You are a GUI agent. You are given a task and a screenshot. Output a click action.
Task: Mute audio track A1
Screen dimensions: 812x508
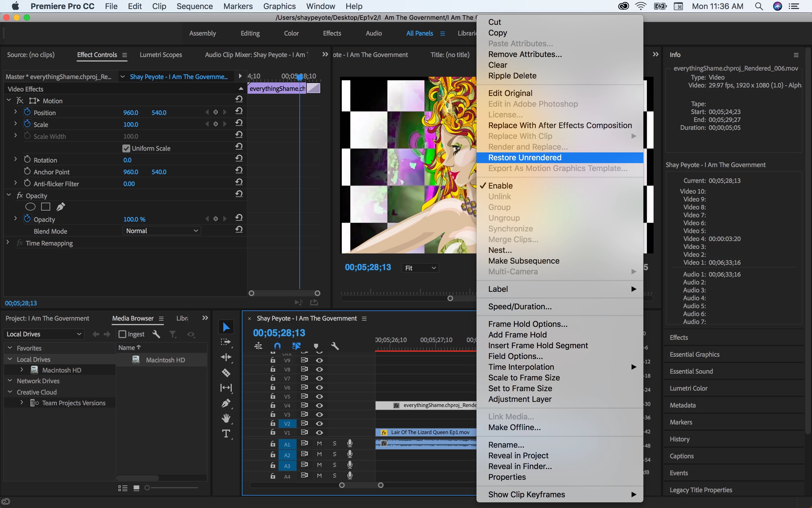pyautogui.click(x=319, y=444)
